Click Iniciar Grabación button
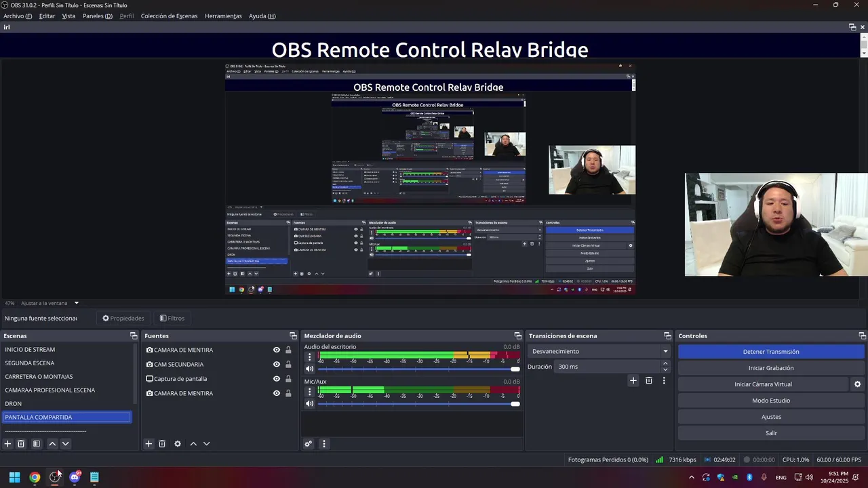The image size is (868, 488). [771, 368]
